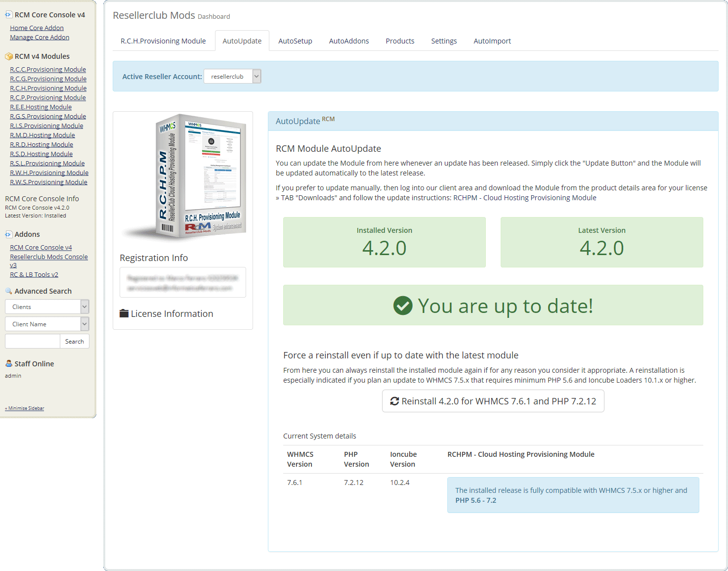Open R.M.D.Hosting Module link
728x571 pixels.
(x=43, y=135)
